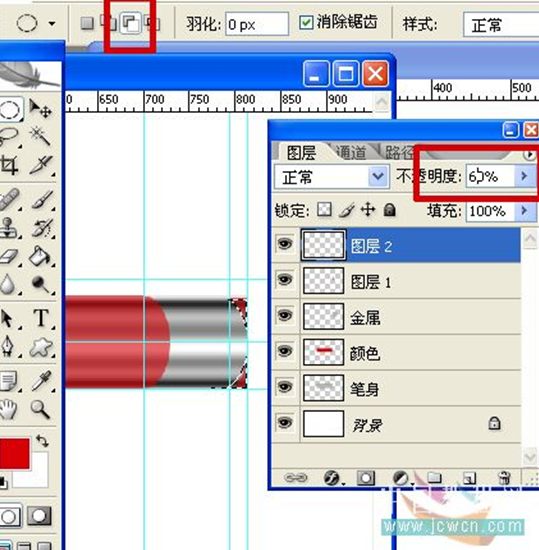Hide the 笔身 layer eye icon
The image size is (539, 550).
pyautogui.click(x=285, y=387)
